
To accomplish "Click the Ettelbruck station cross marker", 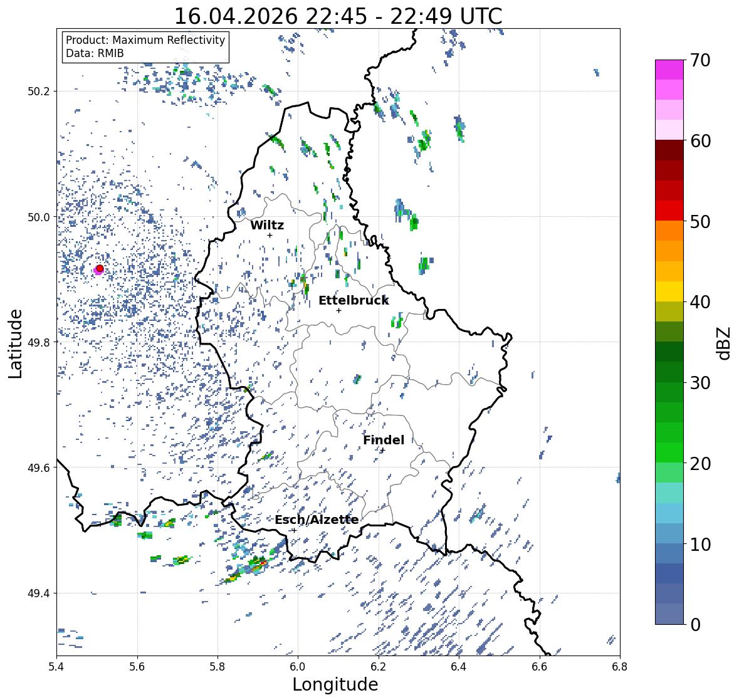I will click(338, 310).
